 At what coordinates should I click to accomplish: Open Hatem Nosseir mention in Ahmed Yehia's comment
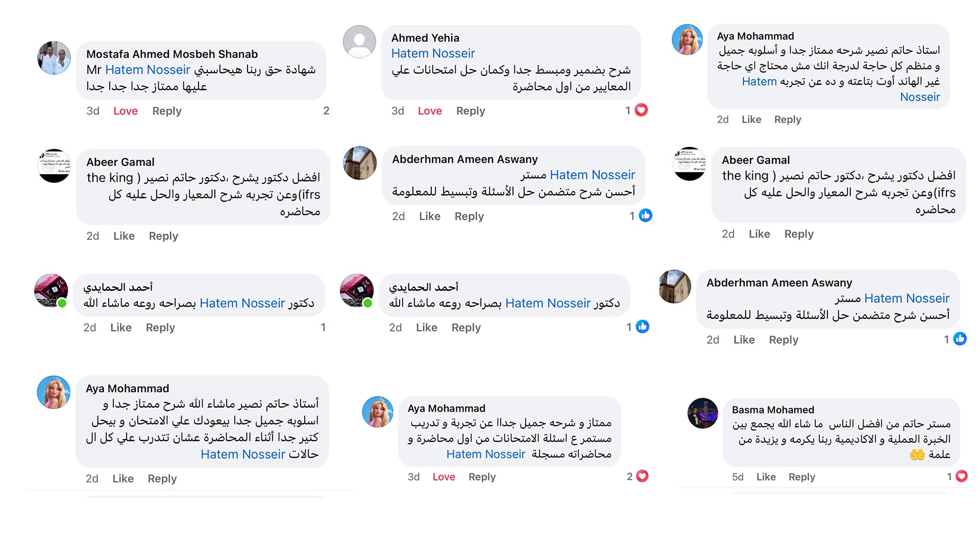(433, 54)
